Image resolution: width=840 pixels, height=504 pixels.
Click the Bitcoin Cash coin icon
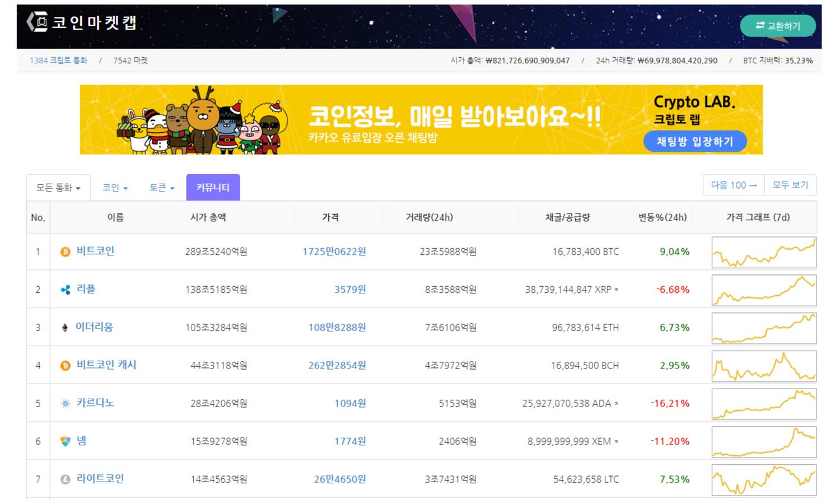point(65,365)
